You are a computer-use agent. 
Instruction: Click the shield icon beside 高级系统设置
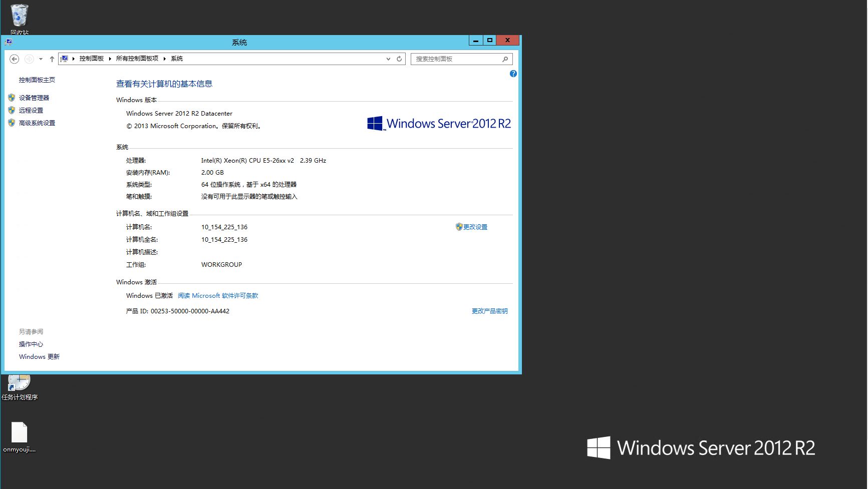click(12, 123)
